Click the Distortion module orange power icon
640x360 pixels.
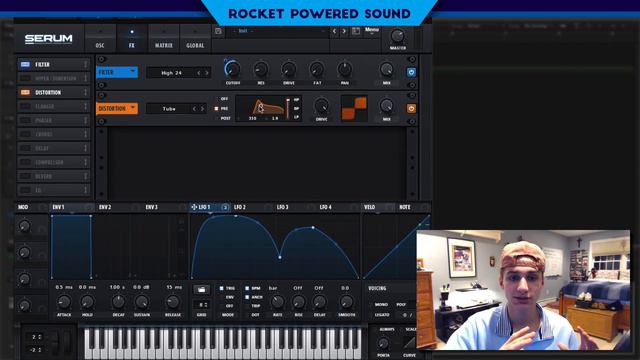tap(411, 109)
